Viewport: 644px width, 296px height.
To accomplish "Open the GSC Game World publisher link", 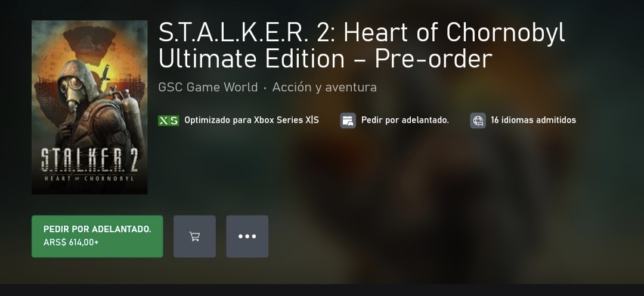I will coord(208,87).
